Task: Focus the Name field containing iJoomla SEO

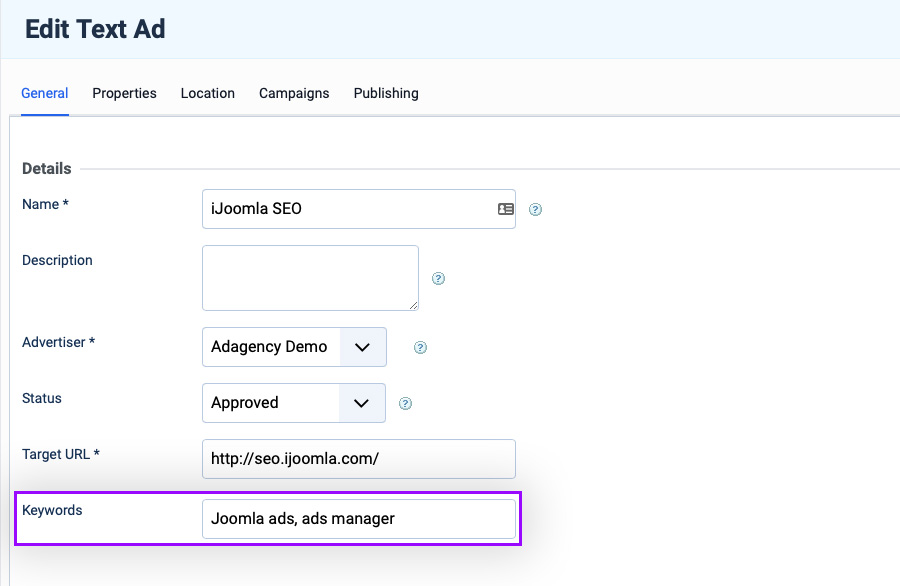Action: (x=359, y=209)
